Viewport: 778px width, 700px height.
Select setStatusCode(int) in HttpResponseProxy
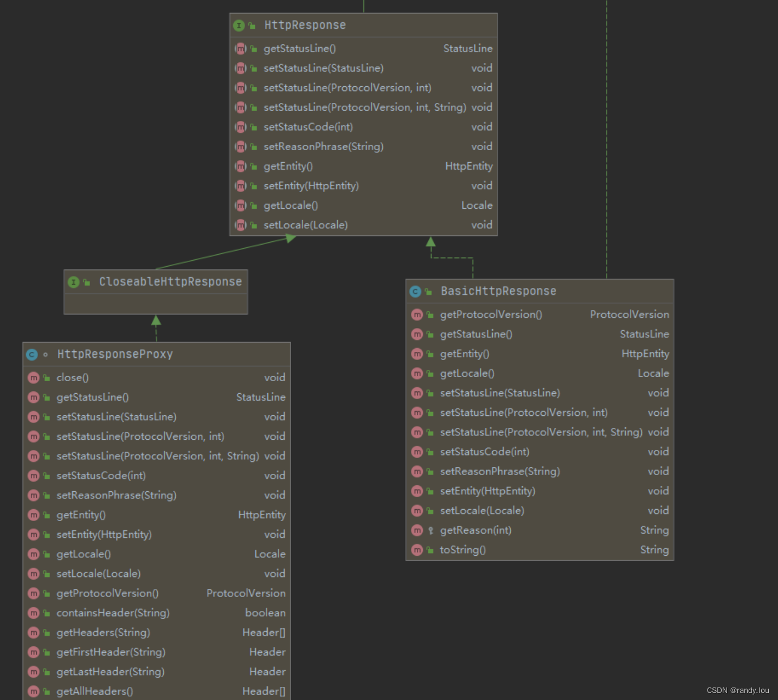[101, 476]
